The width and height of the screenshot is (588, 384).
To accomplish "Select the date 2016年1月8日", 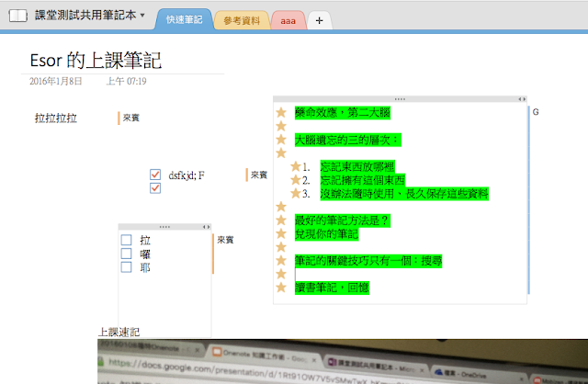I will click(x=56, y=81).
